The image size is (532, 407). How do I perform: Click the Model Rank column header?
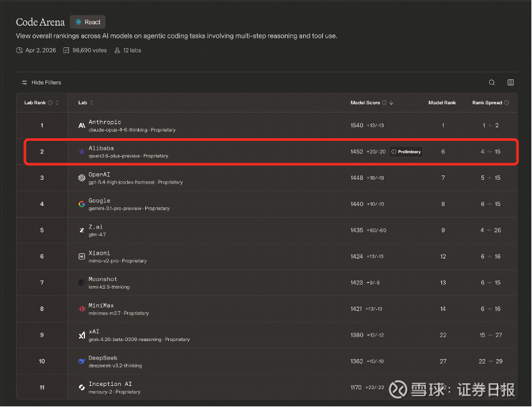442,103
